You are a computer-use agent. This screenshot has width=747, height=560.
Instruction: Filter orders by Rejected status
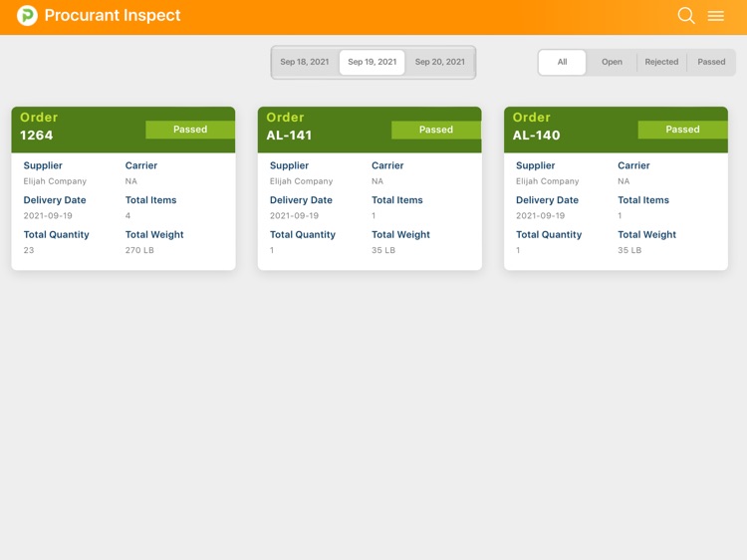661,62
